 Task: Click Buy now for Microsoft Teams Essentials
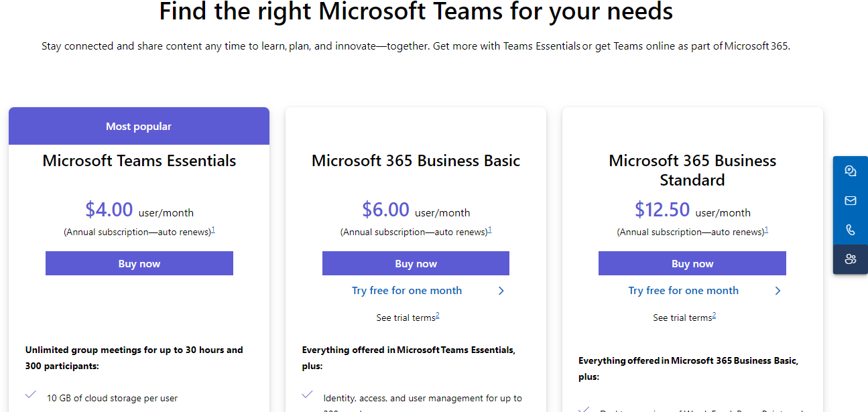click(139, 263)
